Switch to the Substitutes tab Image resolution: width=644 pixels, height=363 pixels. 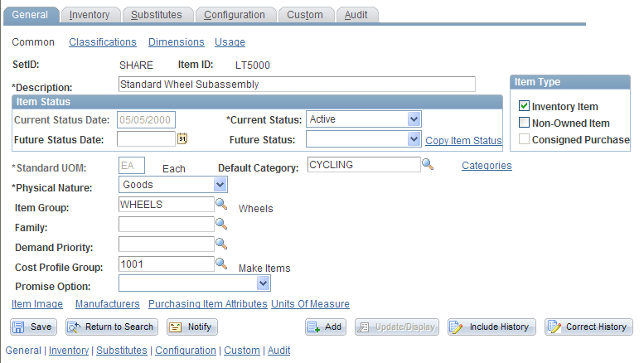(x=157, y=15)
